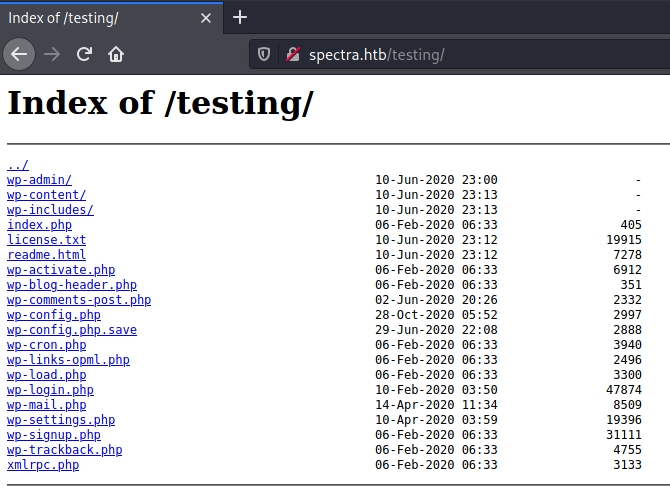Open the license.txt file

[46, 240]
